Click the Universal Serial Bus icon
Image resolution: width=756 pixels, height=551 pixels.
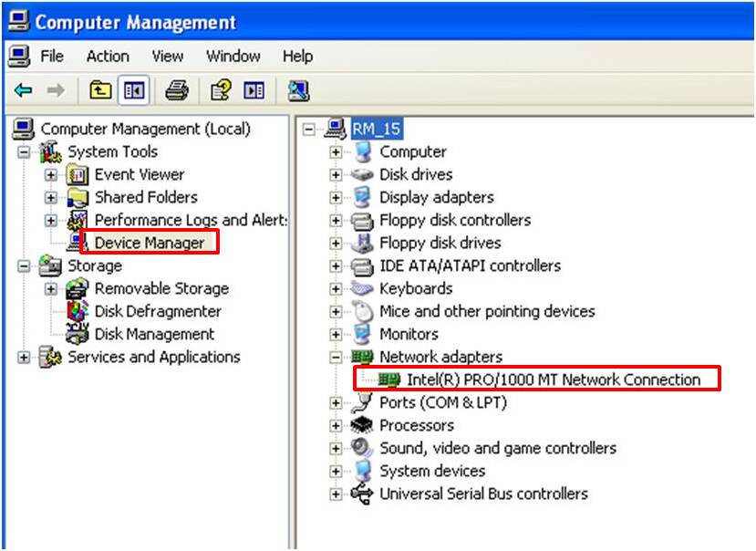point(362,494)
